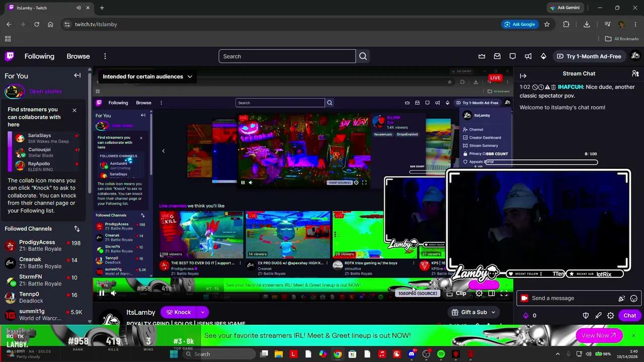This screenshot has width=644, height=362.
Task: Select the ItsLamby - Twitch browser tab
Action: coord(48,8)
